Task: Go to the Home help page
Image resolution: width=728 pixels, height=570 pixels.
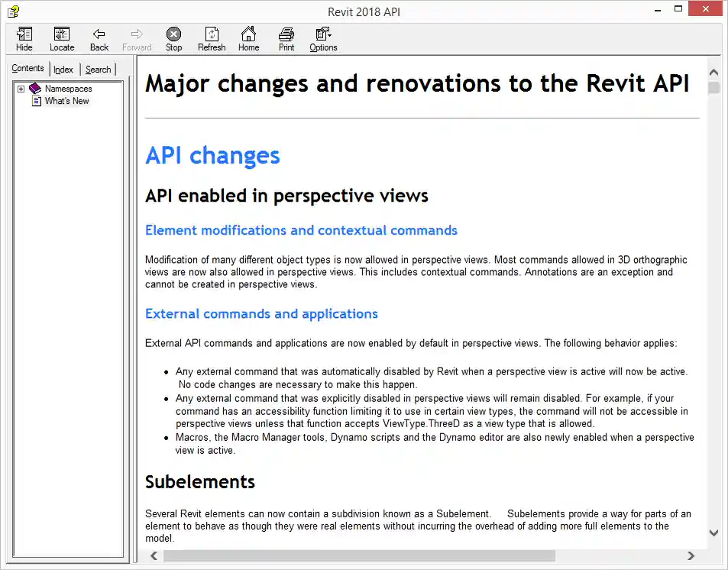Action: point(248,38)
